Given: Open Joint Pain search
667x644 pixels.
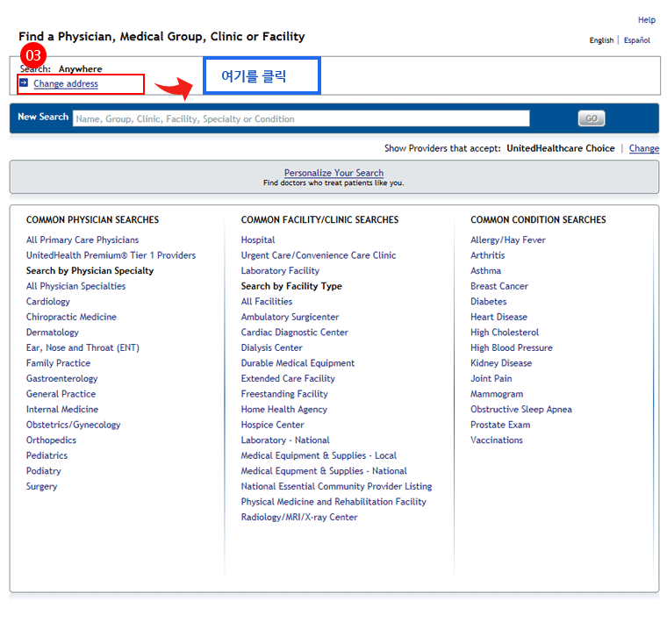Looking at the screenshot, I should [491, 378].
